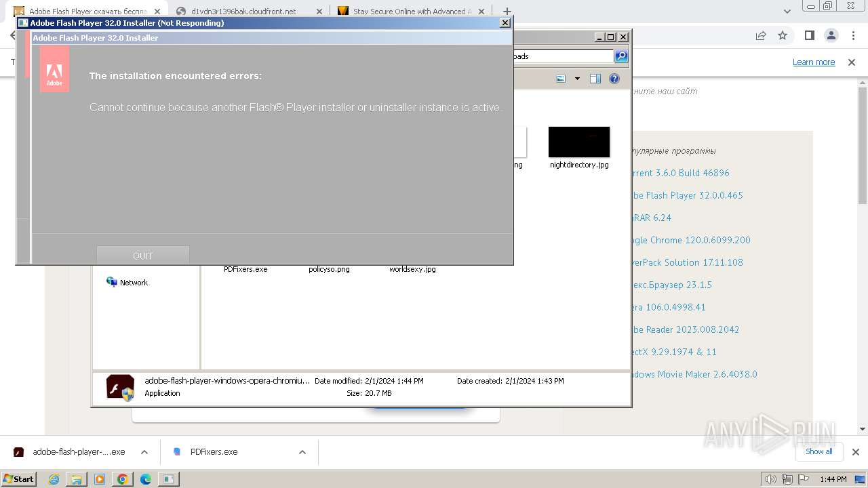Open the DriverPack Solution 17.11.108 link
The image size is (868, 488).
[x=688, y=262]
